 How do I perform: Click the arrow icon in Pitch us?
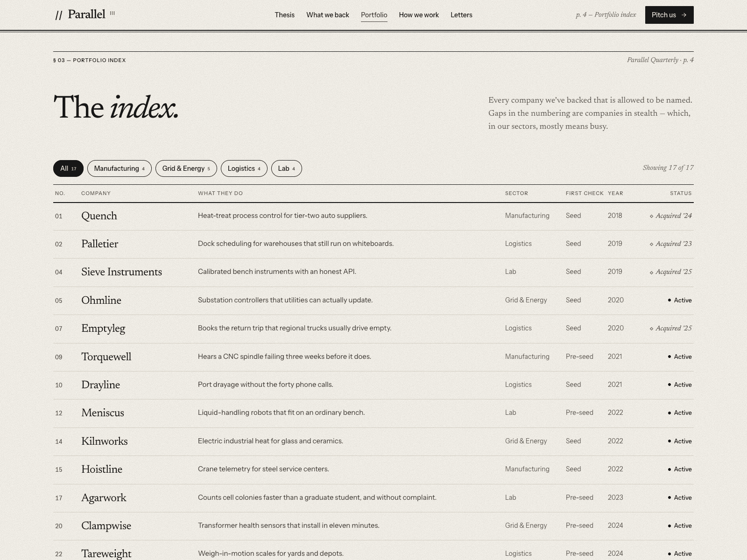point(684,15)
